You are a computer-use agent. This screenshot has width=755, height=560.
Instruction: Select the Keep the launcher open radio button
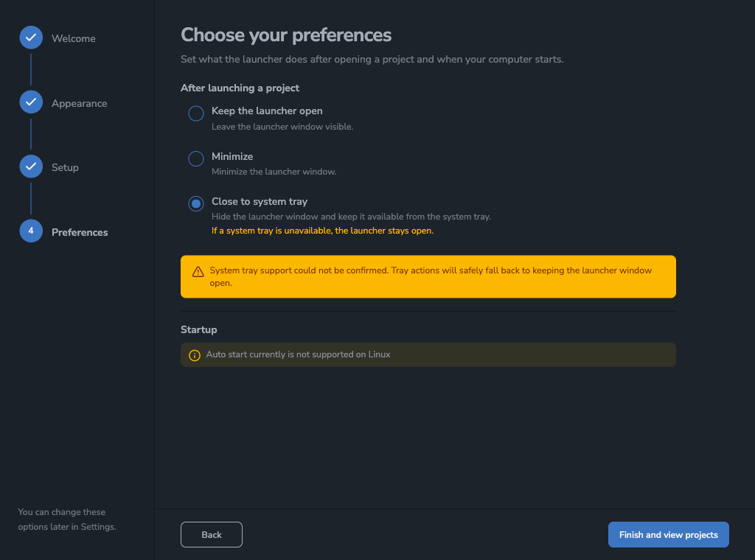click(x=196, y=113)
